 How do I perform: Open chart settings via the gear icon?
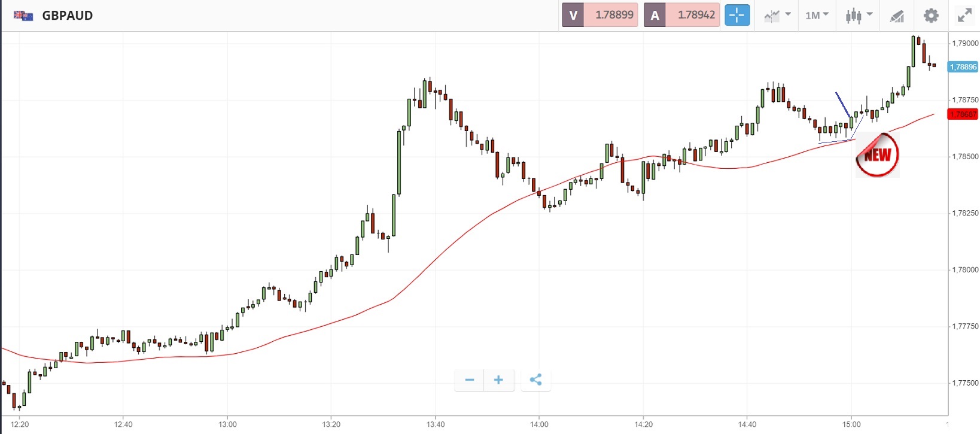931,16
